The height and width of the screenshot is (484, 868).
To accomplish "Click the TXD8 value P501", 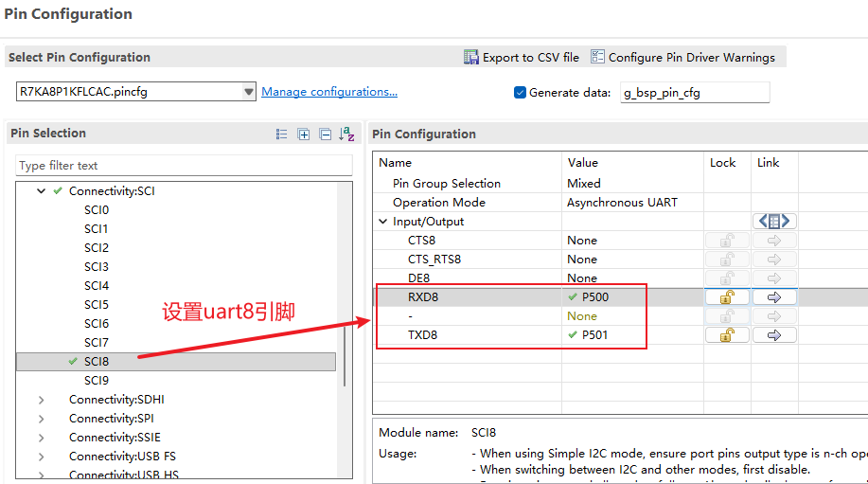I will [x=594, y=335].
